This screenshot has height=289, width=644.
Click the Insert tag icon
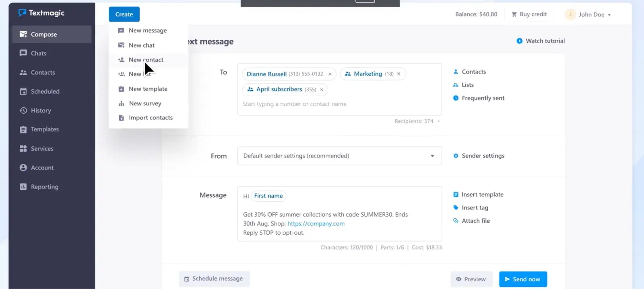456,207
